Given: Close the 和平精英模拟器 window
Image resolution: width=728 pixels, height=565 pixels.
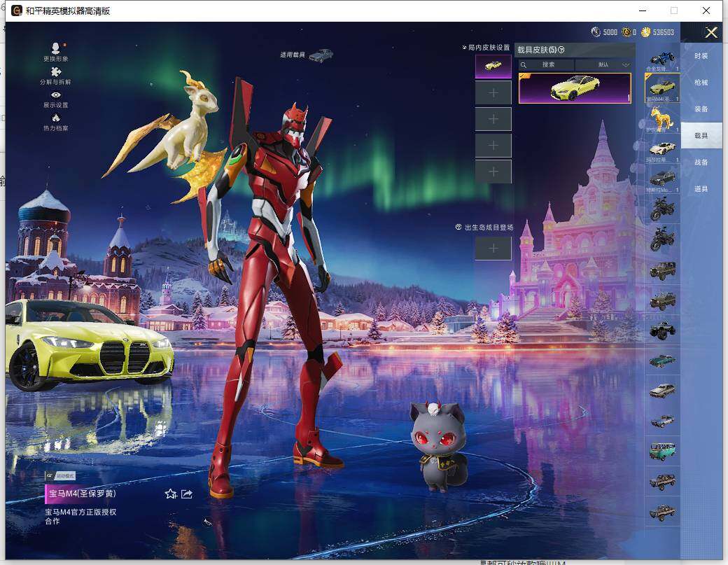Looking at the screenshot, I should pyautogui.click(x=706, y=11).
